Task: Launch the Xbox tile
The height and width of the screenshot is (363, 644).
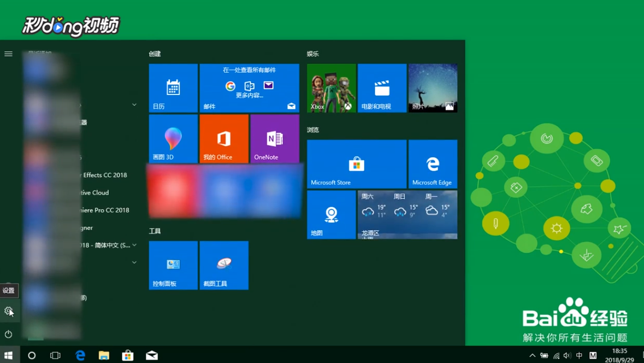Action: pos(331,88)
